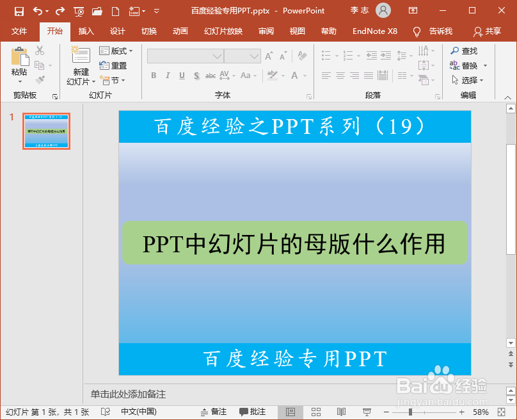Create a new blank presentation
This screenshot has height=420, width=517.
point(115,12)
